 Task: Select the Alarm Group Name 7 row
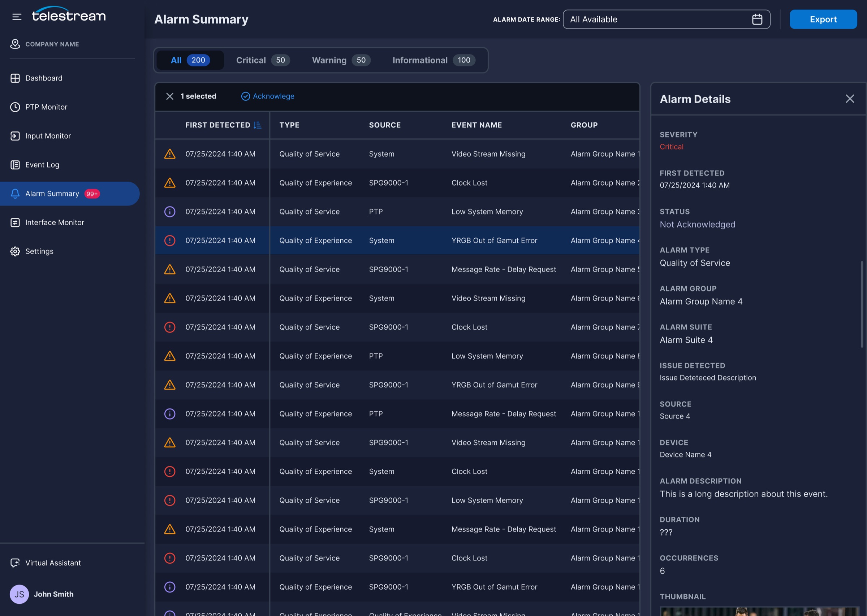click(x=397, y=327)
